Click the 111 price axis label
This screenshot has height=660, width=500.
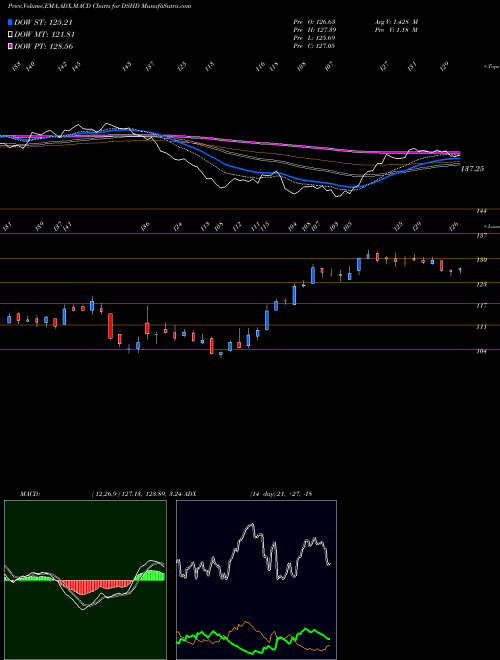(x=481, y=327)
